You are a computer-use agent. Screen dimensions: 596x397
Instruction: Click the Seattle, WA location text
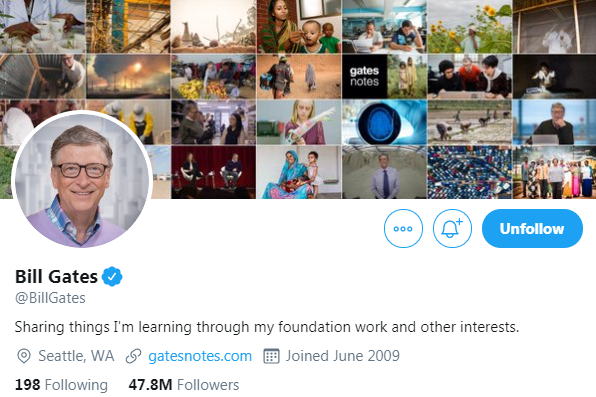pyautogui.click(x=76, y=356)
